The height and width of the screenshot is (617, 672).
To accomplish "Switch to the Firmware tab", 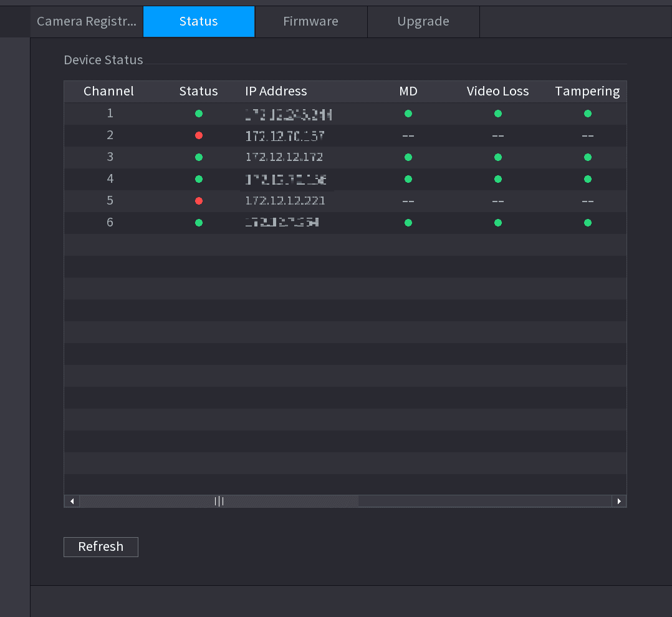I will pos(310,21).
